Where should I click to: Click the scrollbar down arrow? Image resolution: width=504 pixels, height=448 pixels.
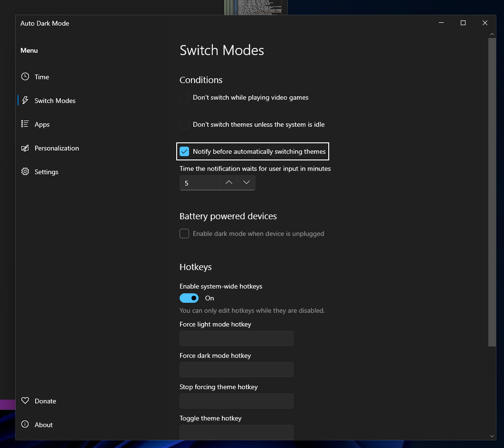(x=493, y=436)
